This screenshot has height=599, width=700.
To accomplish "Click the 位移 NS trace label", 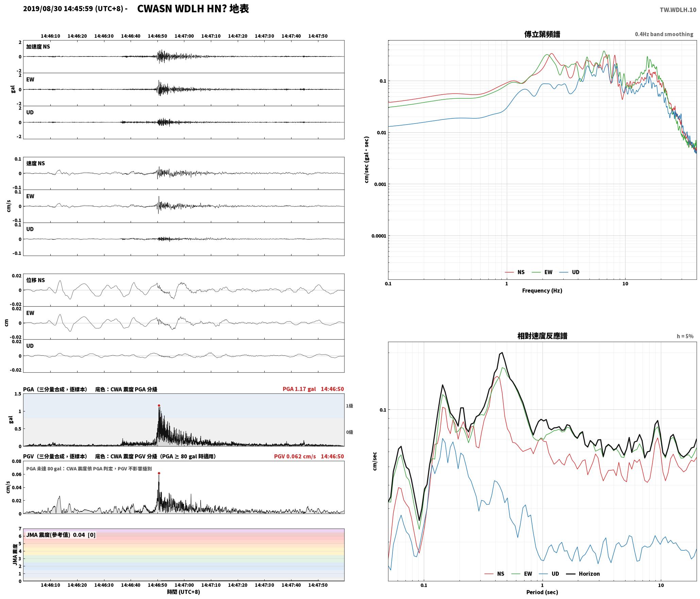I will (36, 280).
